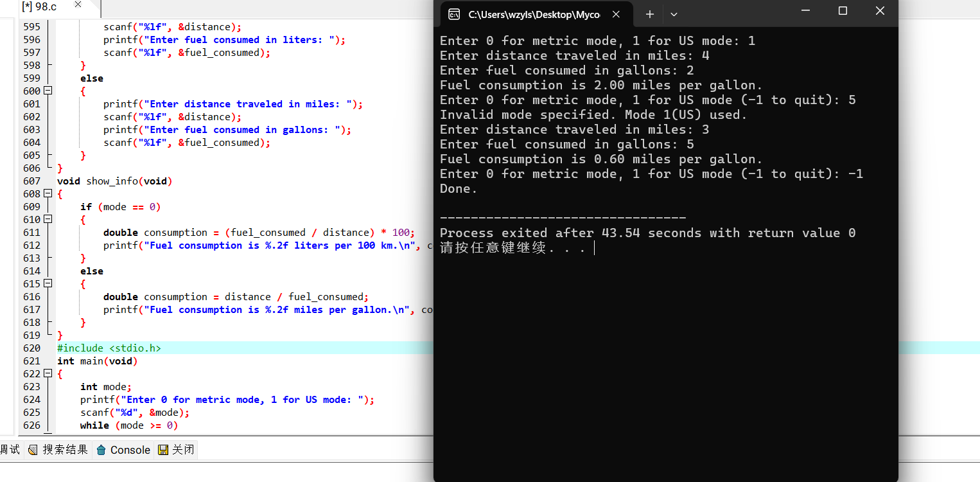980x482 pixels.
Task: Click 'int main(void)' in the editor
Action: [x=98, y=361]
